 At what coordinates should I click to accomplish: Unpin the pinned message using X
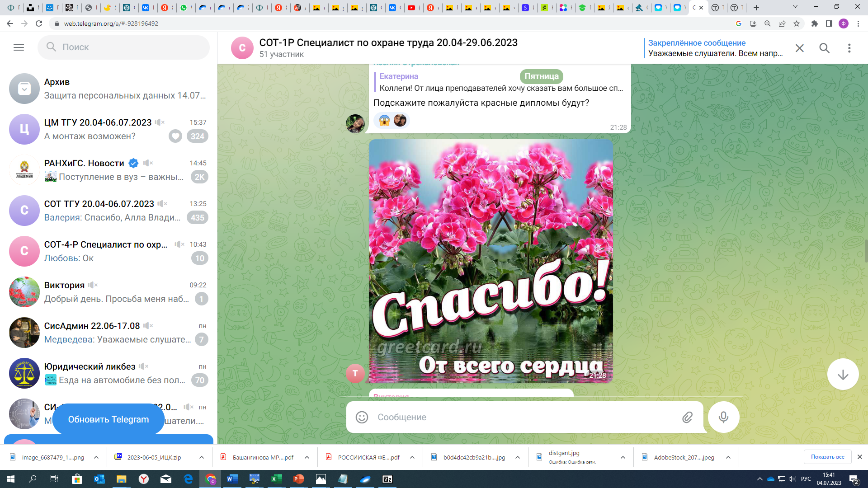[799, 48]
